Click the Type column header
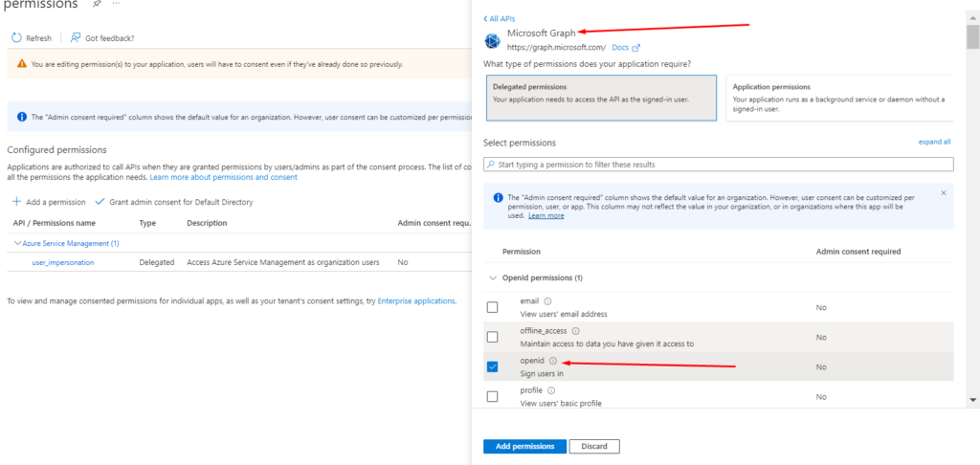This screenshot has width=980, height=465. pos(147,223)
